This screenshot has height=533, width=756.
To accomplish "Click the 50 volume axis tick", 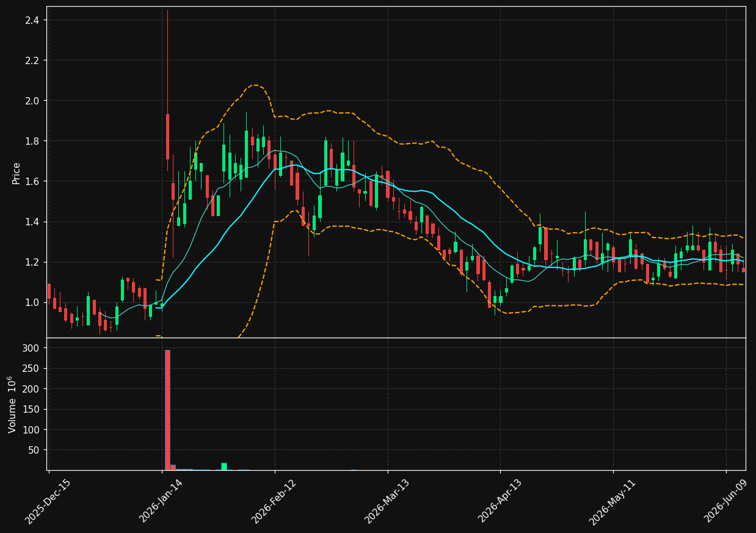I will coord(34,450).
